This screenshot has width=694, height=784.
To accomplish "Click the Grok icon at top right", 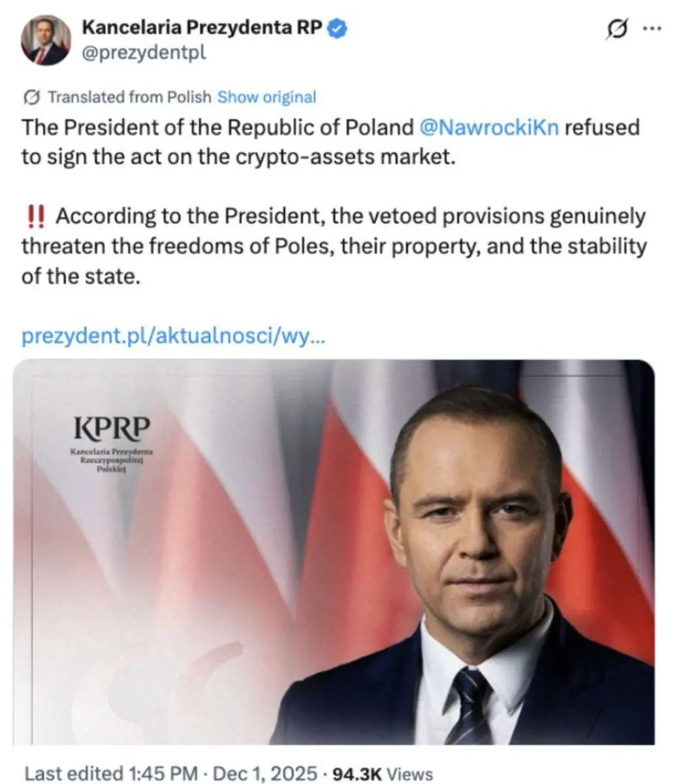I will [618, 29].
